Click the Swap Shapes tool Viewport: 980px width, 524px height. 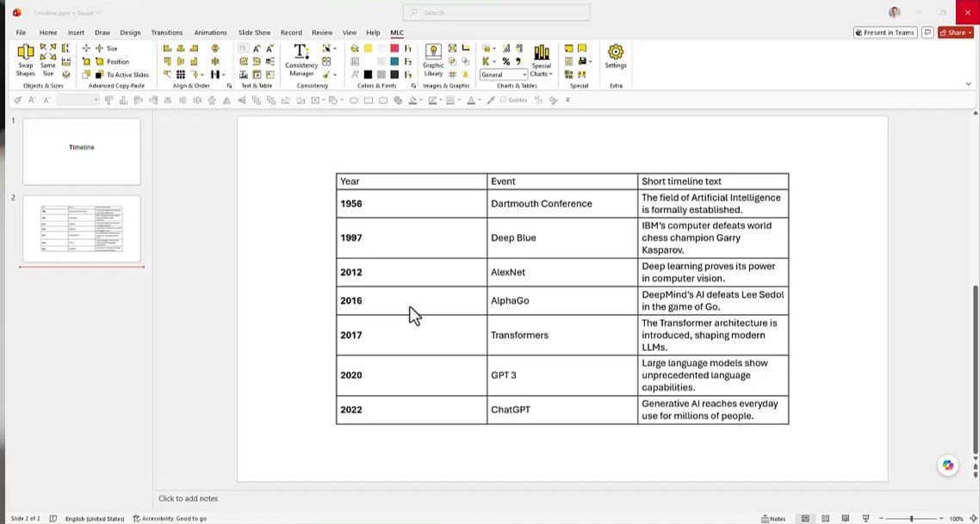26,60
